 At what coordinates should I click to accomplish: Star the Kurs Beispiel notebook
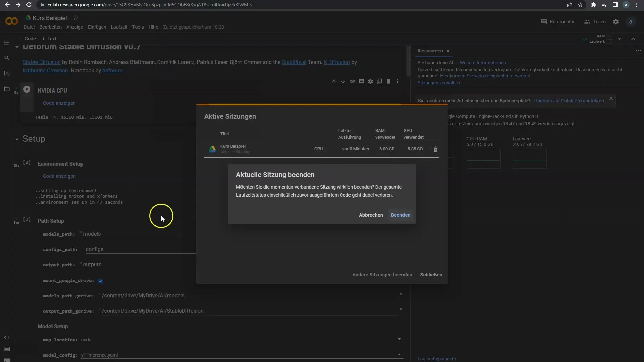pos(76,18)
